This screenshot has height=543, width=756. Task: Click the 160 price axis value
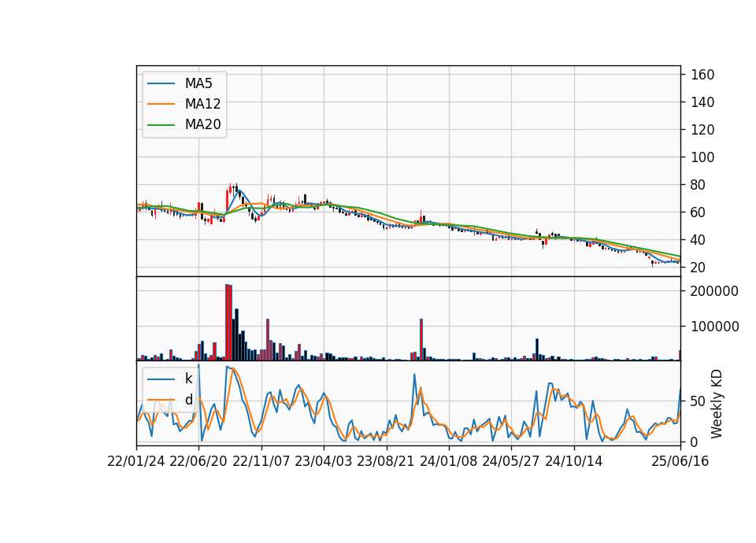[x=702, y=75]
